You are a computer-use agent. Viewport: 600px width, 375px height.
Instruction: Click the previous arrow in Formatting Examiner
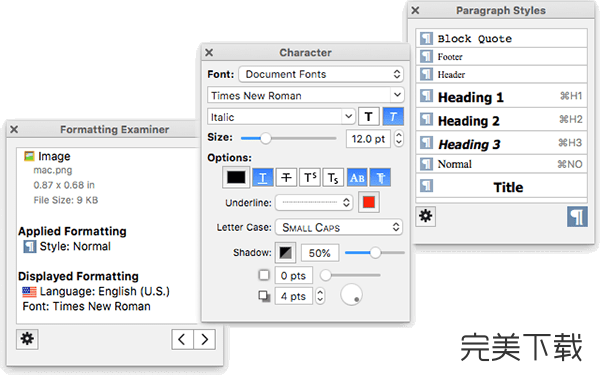183,339
